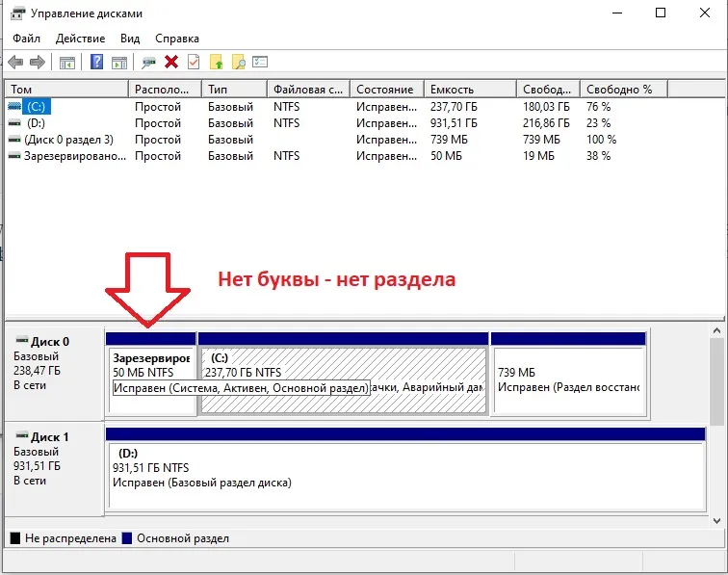This screenshot has width=728, height=575.
Task: Click the 50 МБ capacity cell in list
Action: [x=446, y=156]
